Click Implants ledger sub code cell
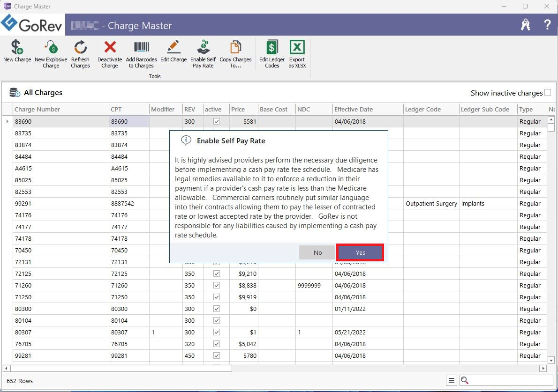This screenshot has height=392, width=558. click(x=488, y=203)
